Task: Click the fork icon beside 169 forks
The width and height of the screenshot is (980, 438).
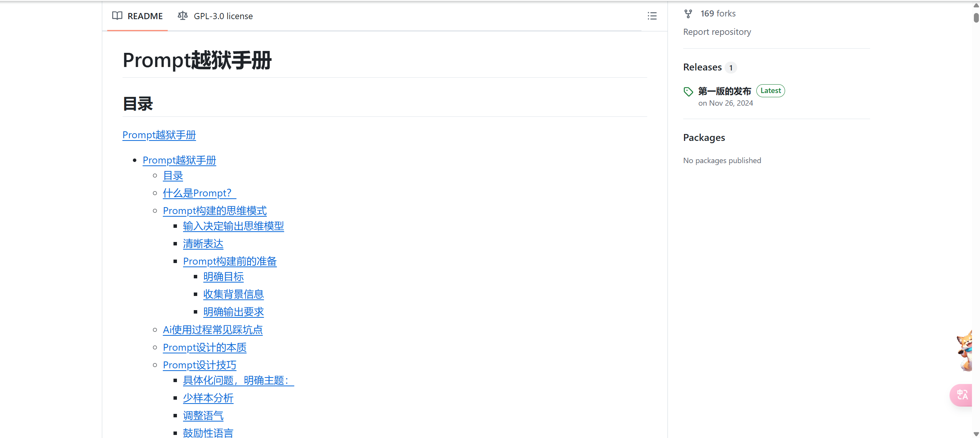Action: [x=688, y=14]
